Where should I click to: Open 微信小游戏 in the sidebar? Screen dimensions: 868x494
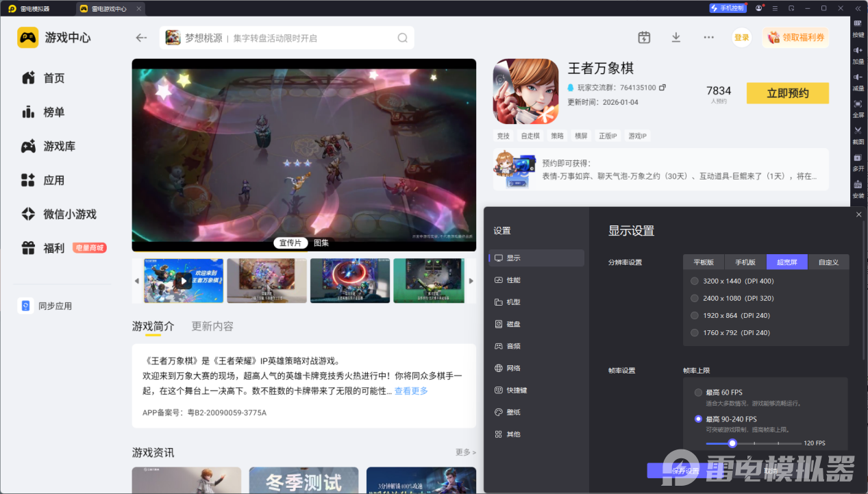(59, 214)
